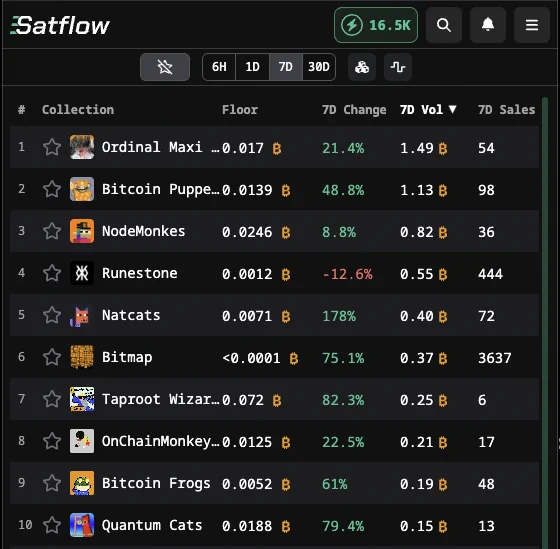Image resolution: width=560 pixels, height=549 pixels.
Task: Select the 6H time range
Action: [219, 67]
